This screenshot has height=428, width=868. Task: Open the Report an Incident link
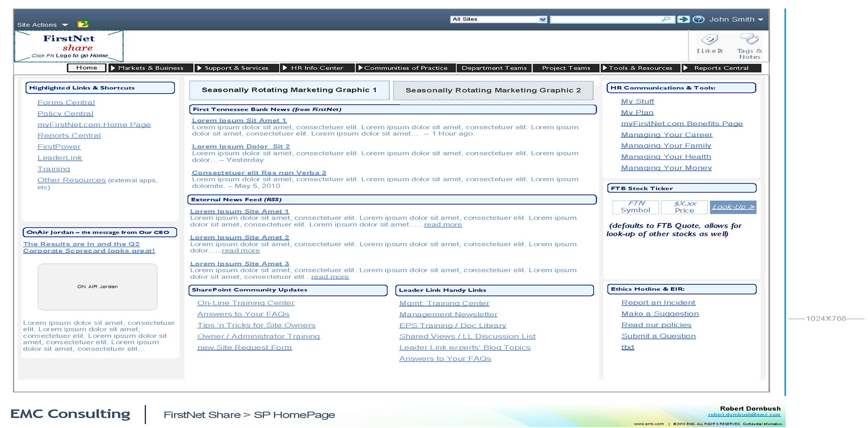coord(658,303)
